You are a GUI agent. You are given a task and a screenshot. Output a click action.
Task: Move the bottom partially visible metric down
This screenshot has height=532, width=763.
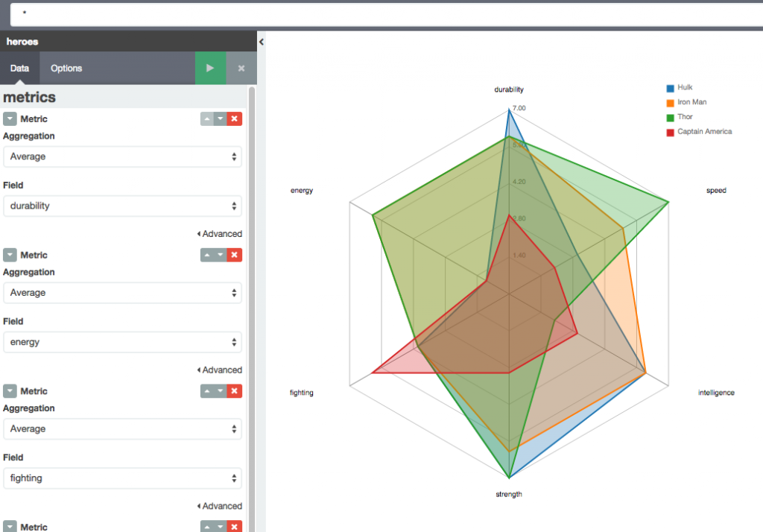click(221, 527)
